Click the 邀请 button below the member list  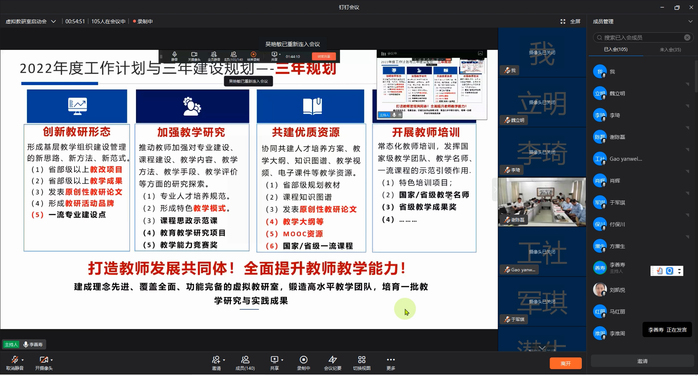(642, 361)
